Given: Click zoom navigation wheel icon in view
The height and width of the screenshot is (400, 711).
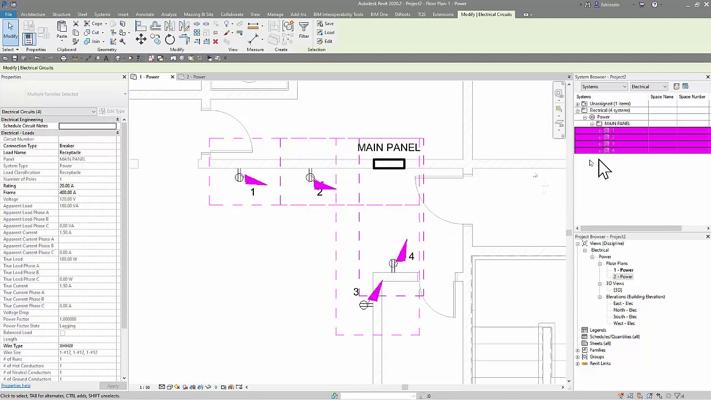Looking at the screenshot, I should click(x=559, y=94).
